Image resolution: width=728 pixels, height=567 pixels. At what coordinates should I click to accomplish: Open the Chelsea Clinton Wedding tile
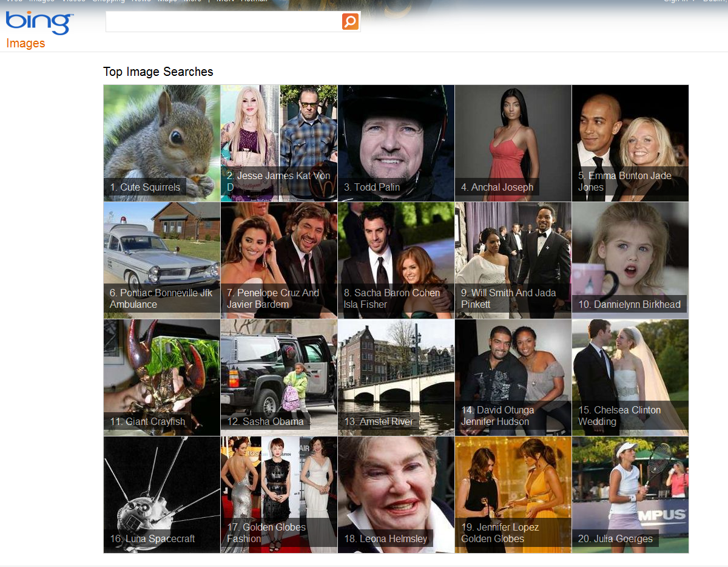[630, 377]
